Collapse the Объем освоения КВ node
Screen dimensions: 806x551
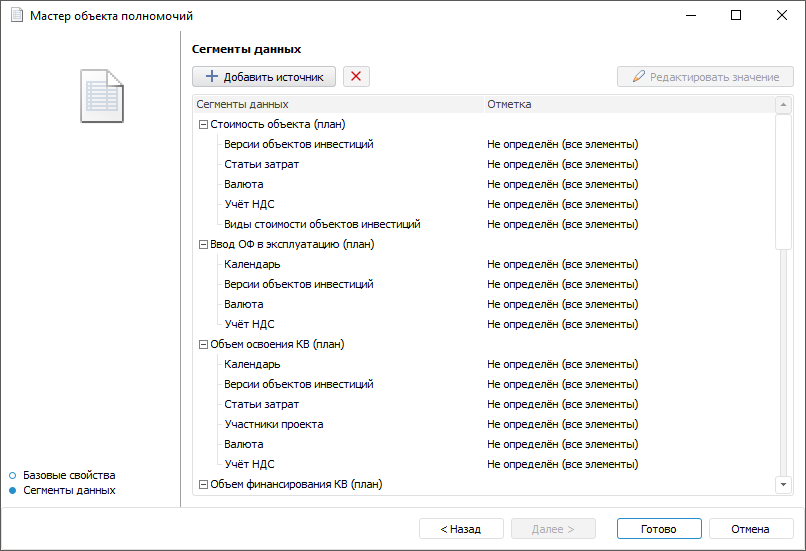click(203, 345)
